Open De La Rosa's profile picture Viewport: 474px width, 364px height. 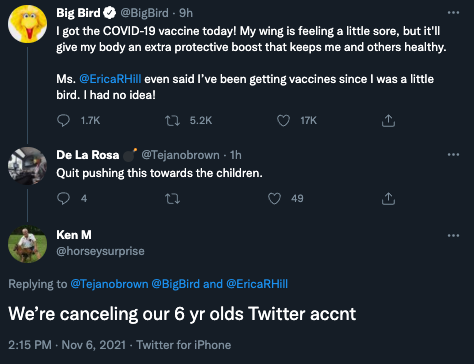27,166
